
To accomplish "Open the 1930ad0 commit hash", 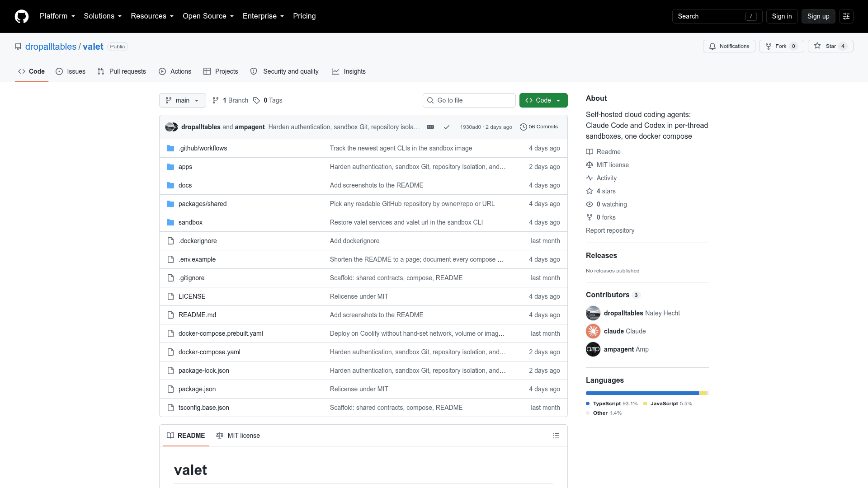I will point(470,127).
